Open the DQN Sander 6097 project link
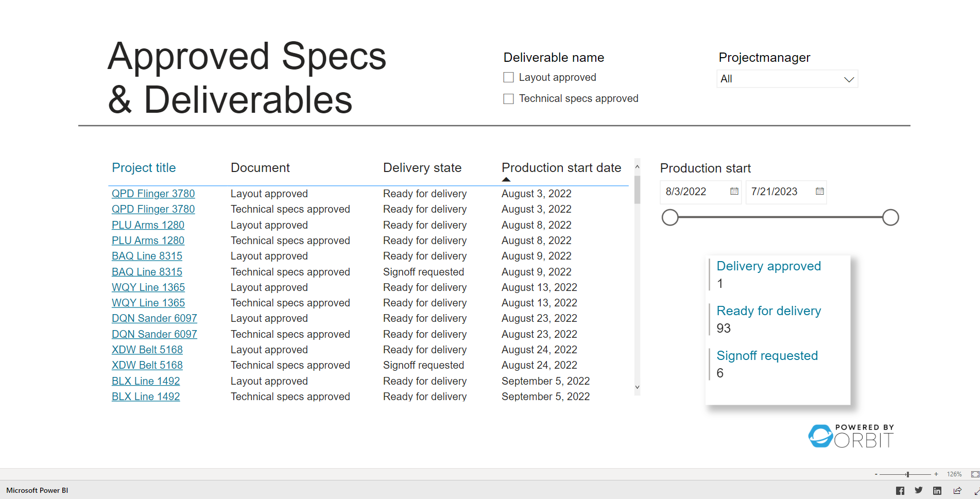Screen dimensions: 980x499 (154, 318)
